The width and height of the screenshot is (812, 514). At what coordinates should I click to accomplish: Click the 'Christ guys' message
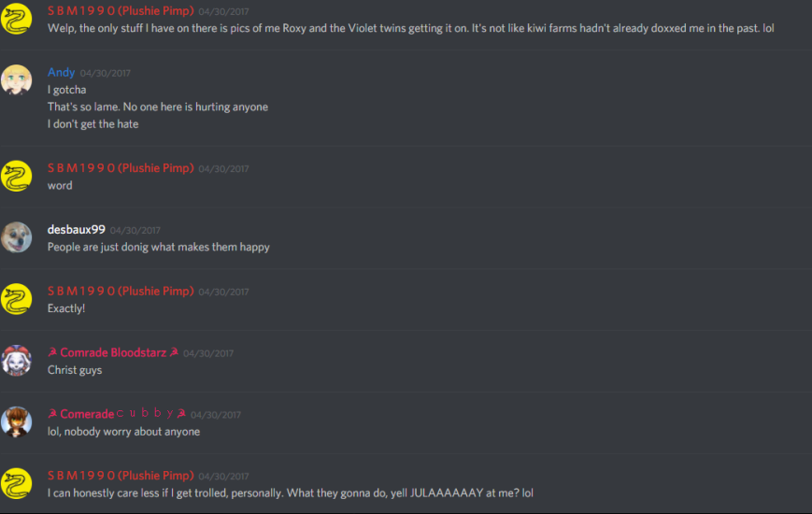pos(75,370)
